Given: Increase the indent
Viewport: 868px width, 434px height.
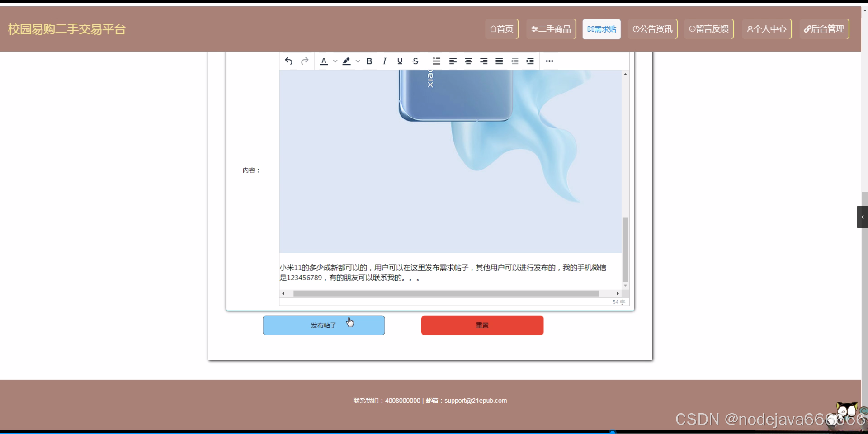Looking at the screenshot, I should click(530, 61).
